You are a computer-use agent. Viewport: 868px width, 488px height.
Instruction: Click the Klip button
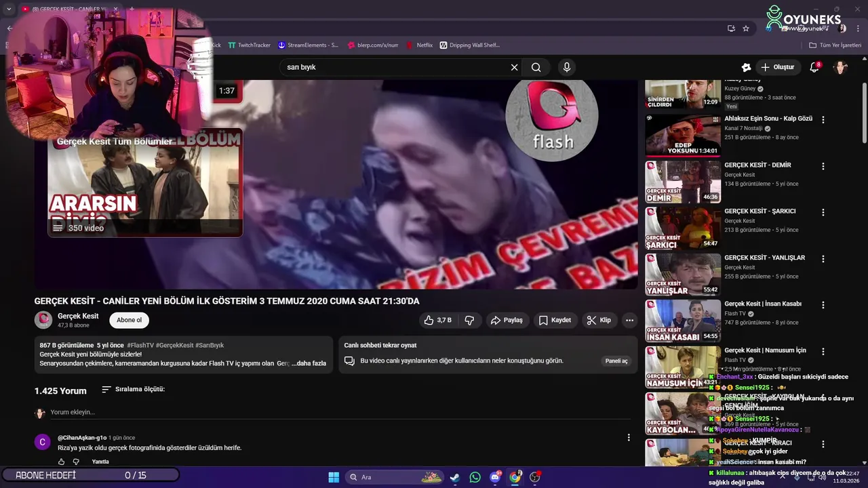(599, 320)
